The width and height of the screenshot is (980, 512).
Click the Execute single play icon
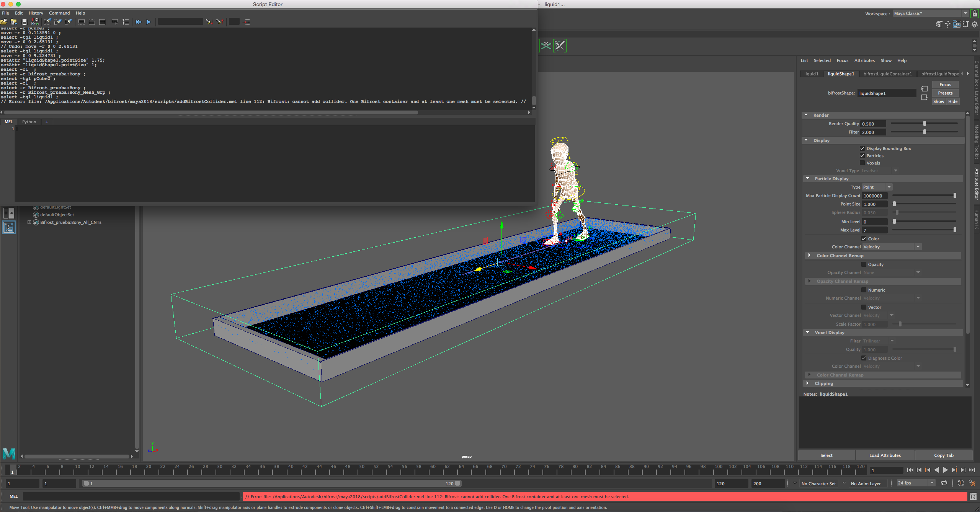click(x=149, y=22)
